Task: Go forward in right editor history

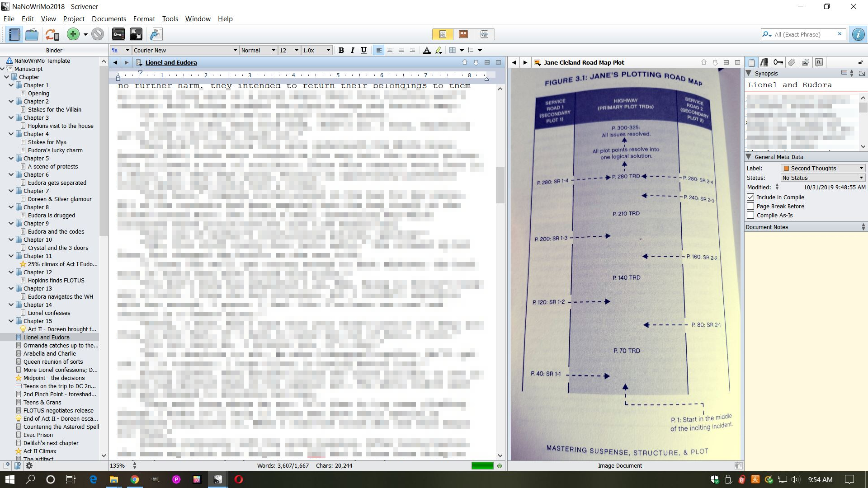Action: 525,62
